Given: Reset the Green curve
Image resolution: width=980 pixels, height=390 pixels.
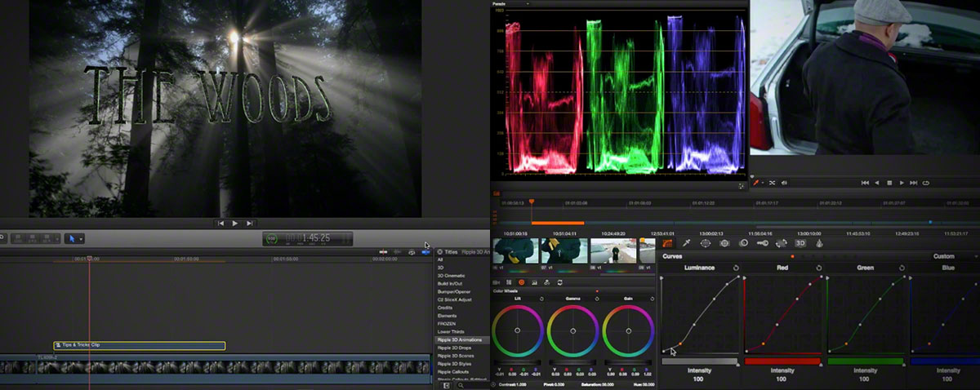Looking at the screenshot, I should tap(902, 268).
